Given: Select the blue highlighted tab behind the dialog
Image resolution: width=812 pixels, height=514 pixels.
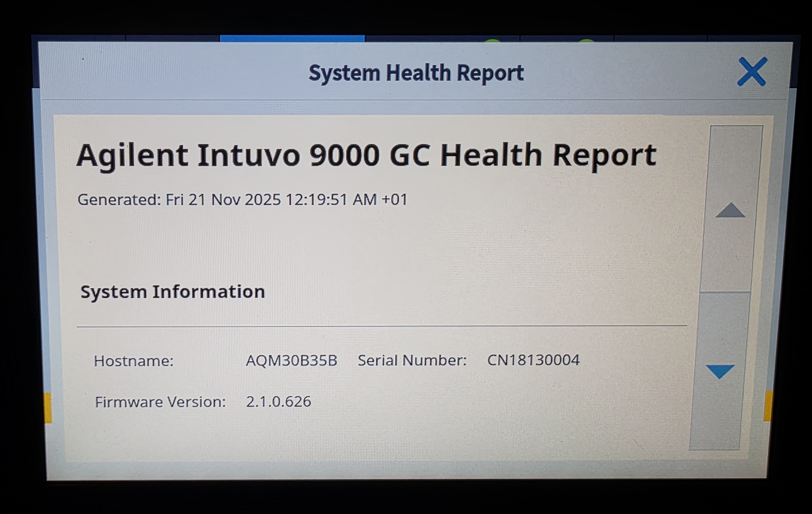Looking at the screenshot, I should click(292, 38).
